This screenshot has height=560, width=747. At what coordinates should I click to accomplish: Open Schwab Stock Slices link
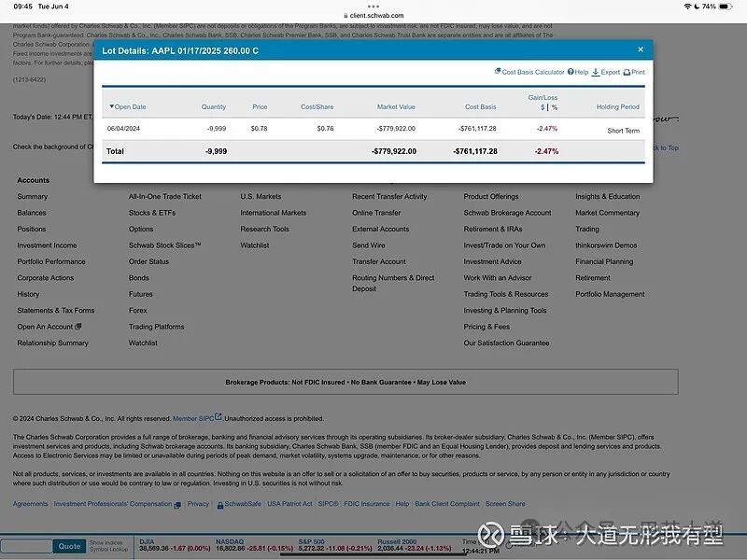(164, 245)
